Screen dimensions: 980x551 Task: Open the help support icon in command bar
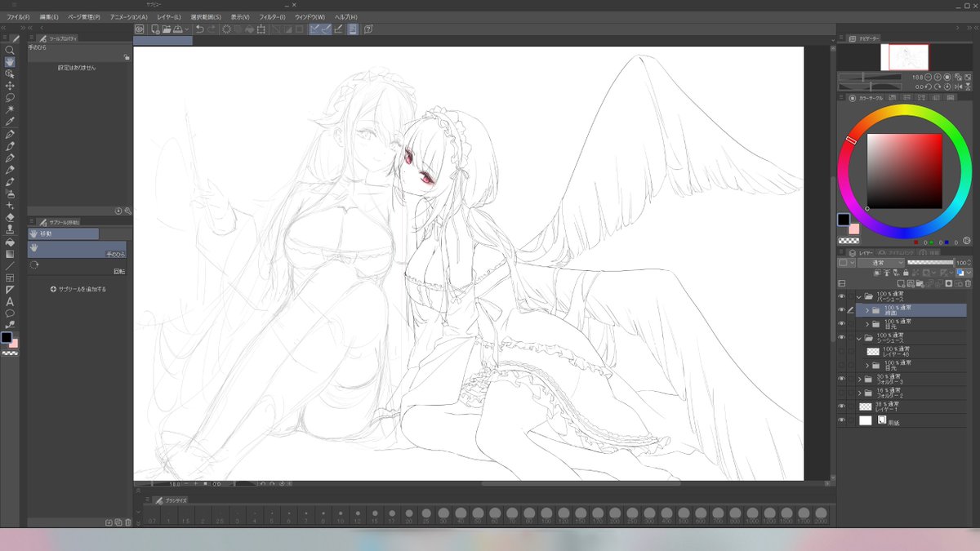[x=369, y=29]
